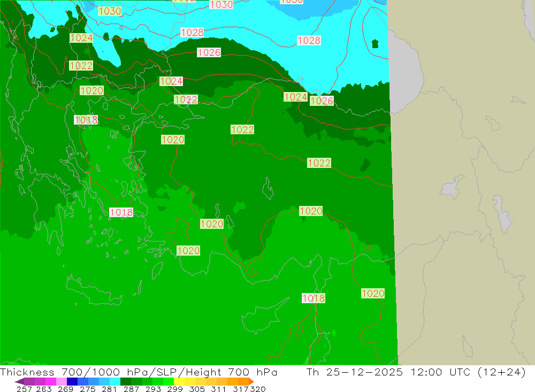Select the legend value "269"
535x392 pixels.
[x=65, y=389]
